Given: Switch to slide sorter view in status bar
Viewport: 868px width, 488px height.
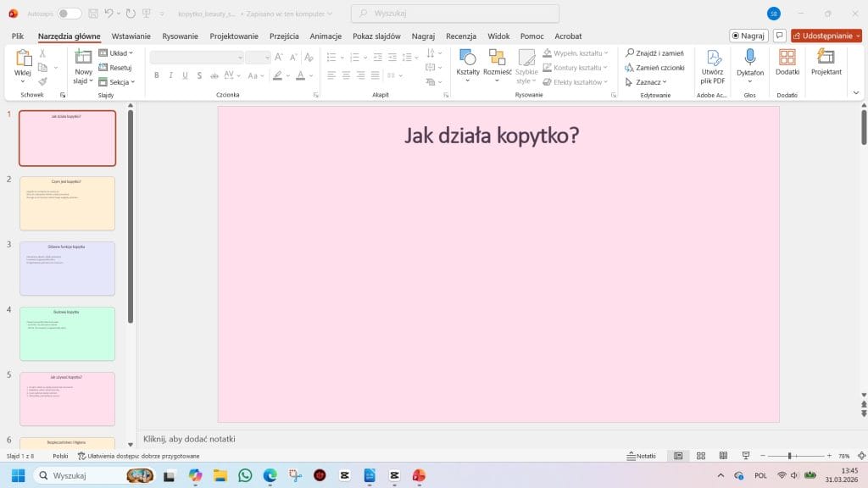Looking at the screenshot, I should point(700,456).
